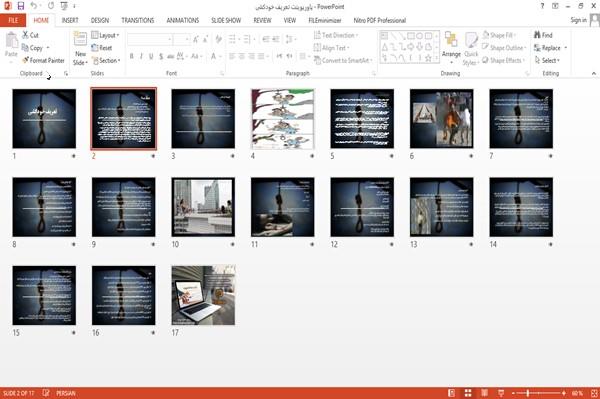Click Text Direction button
600x399 pixels.
pos(336,35)
